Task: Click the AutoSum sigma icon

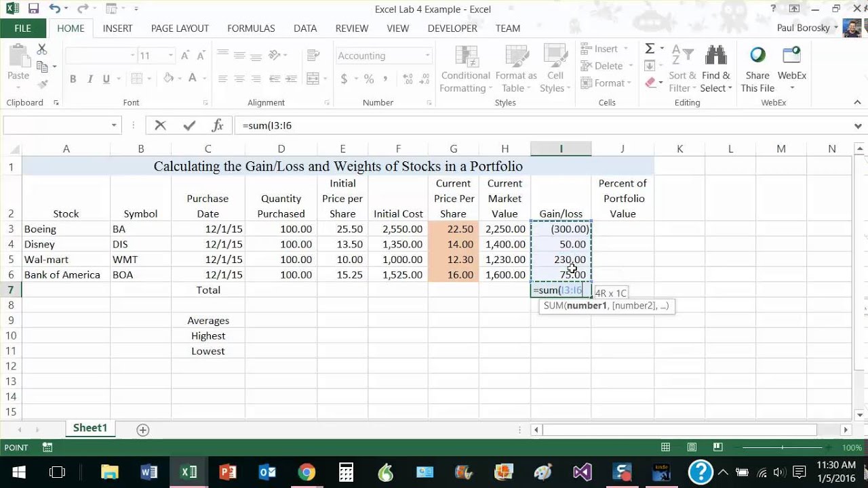Action: point(650,49)
